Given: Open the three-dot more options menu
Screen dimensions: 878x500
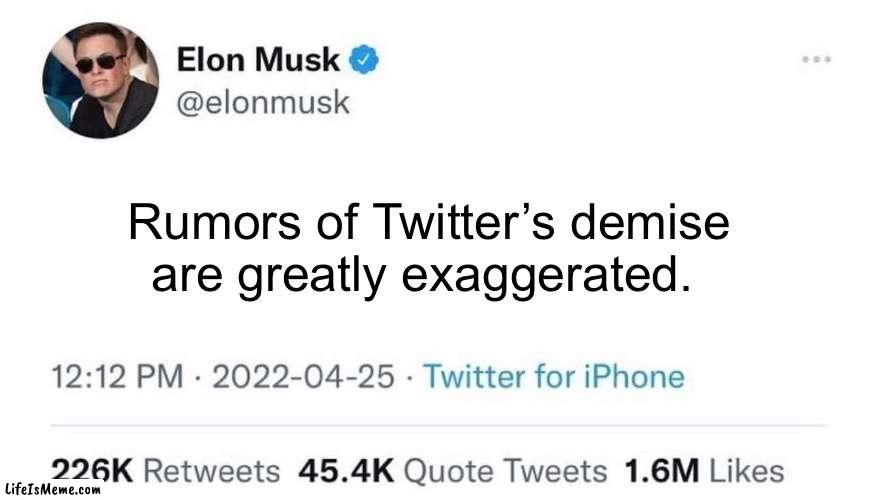Looking at the screenshot, I should [x=817, y=59].
